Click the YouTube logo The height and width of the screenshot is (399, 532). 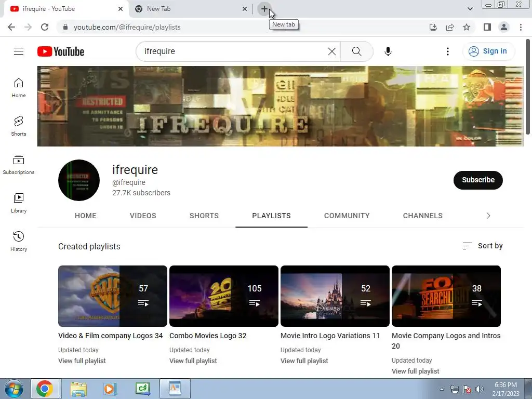point(61,51)
